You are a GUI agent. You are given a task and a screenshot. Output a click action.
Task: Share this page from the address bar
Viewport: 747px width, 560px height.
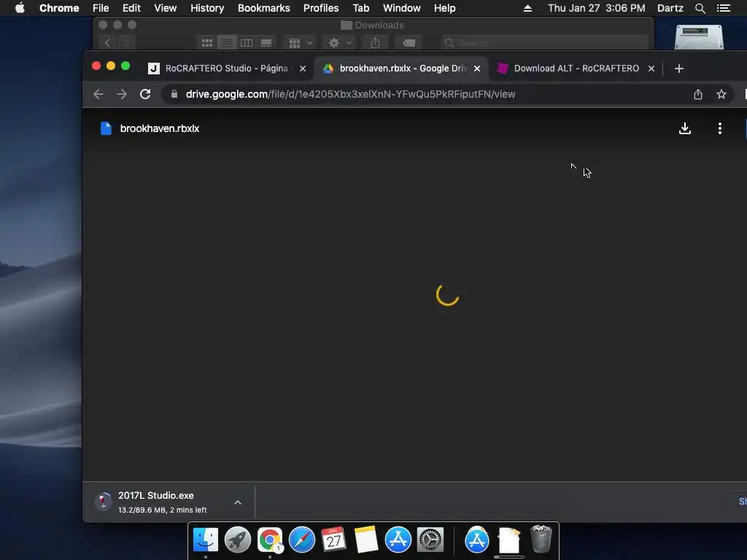(x=698, y=94)
